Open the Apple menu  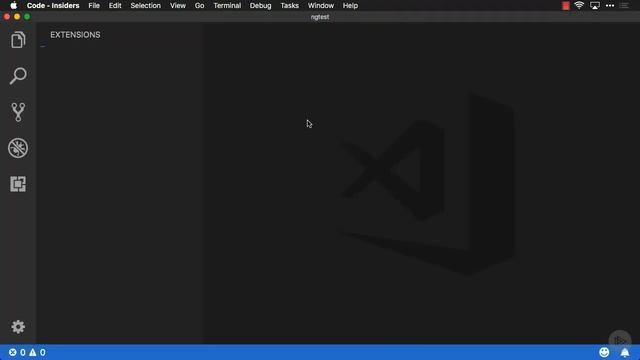pos(13,5)
